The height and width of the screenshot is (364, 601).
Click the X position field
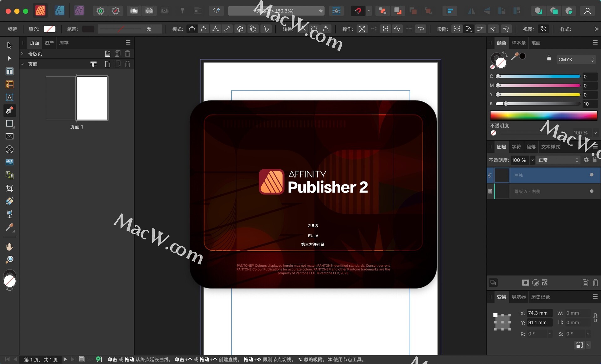tap(540, 313)
